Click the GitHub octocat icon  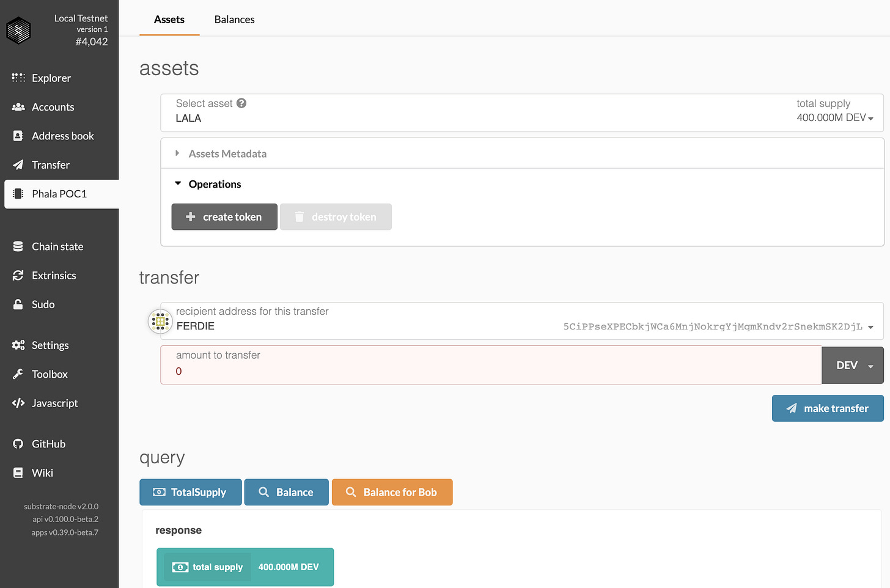tap(18, 444)
